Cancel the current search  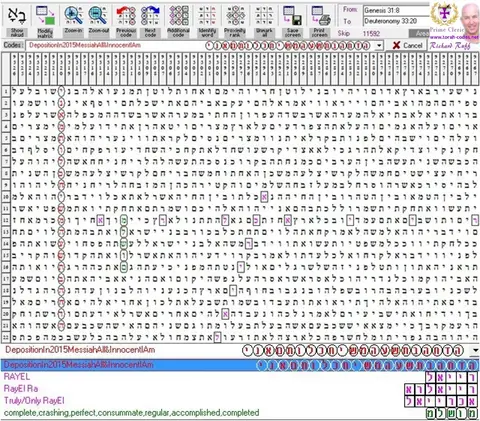click(407, 45)
